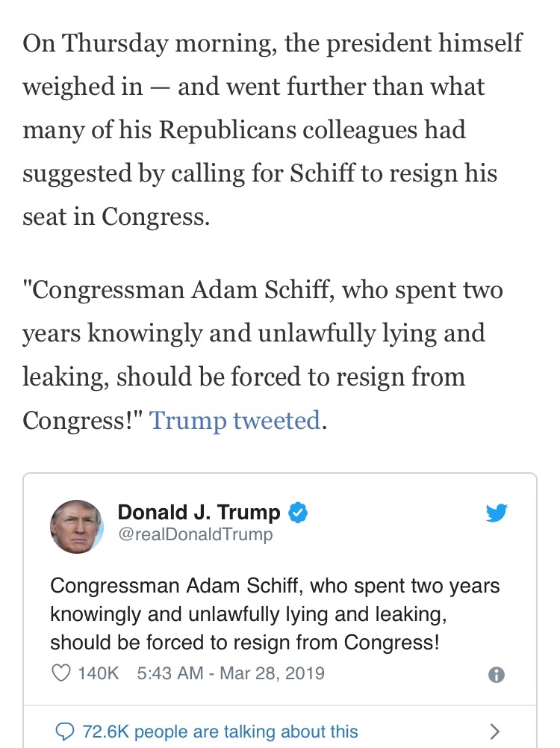This screenshot has width=560, height=748.
Task: Click "Congress!" before the Trump tweeted link
Action: 82,420
